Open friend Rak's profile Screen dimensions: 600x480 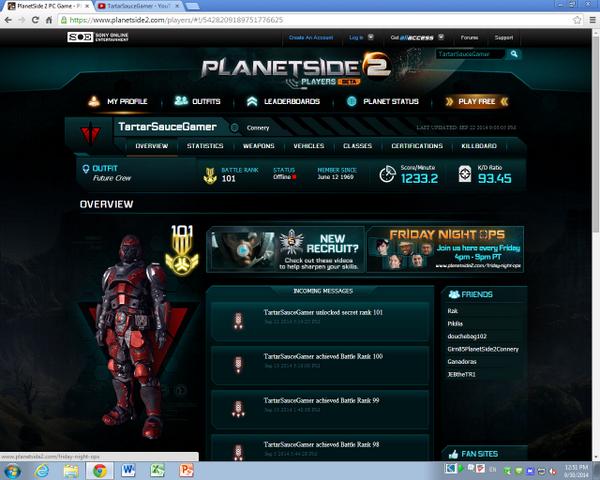(x=453, y=311)
